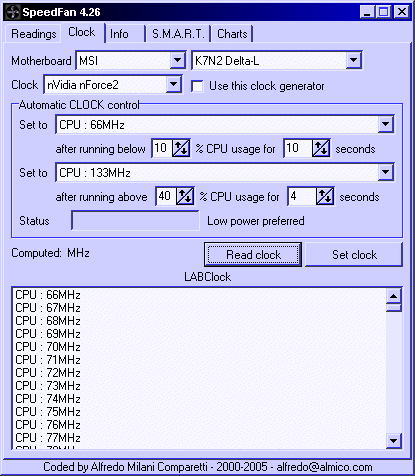Select CPU : 74MHz in the list
The width and height of the screenshot is (415, 476).
pyautogui.click(x=200, y=399)
